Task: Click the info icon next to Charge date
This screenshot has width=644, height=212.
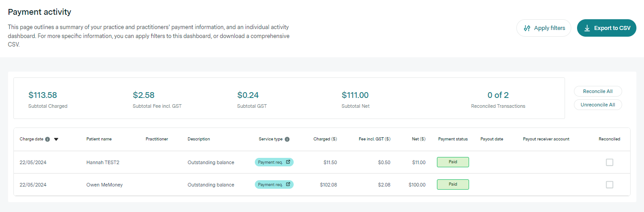Action: 47,139
